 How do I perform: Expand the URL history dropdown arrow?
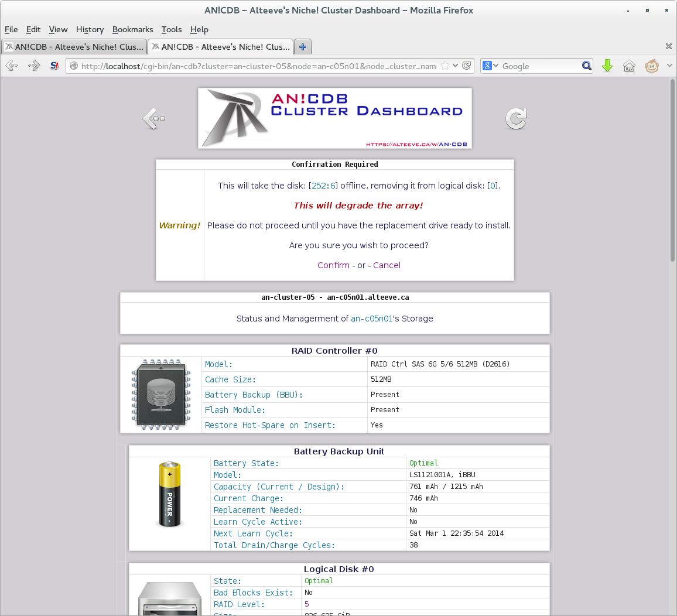point(456,66)
